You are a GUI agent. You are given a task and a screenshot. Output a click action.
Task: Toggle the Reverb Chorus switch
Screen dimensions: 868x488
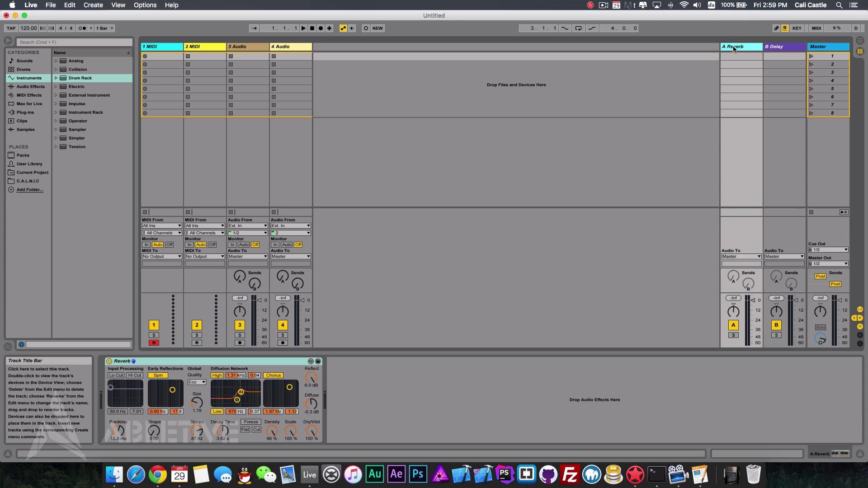point(273,375)
